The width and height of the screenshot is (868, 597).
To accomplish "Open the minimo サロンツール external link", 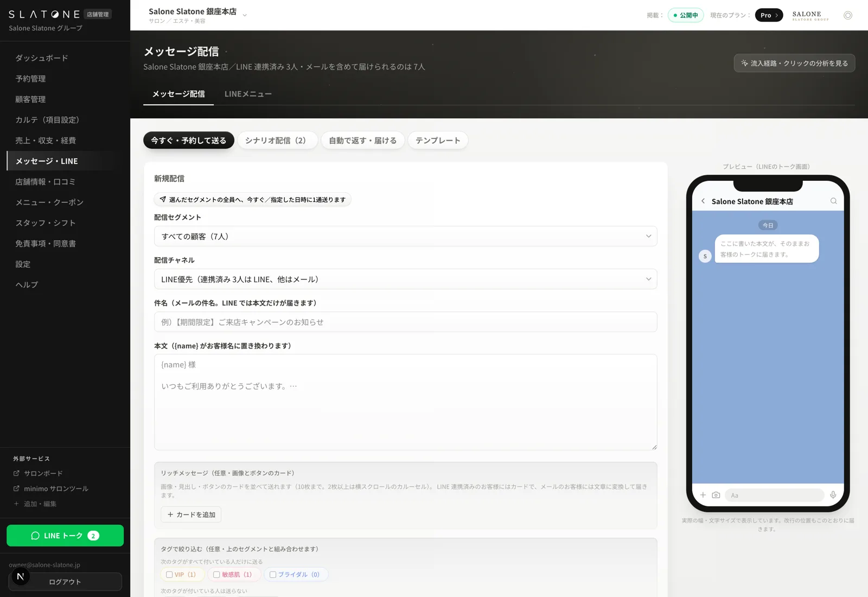I will coord(56,488).
